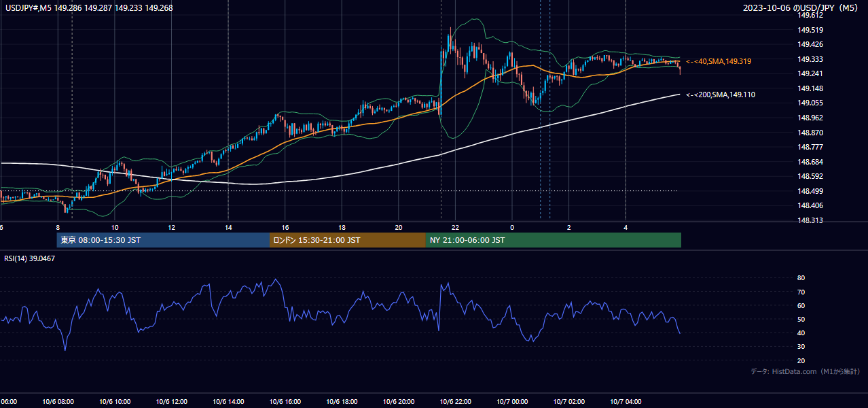Click RSI scale level 20
Screen dimensions: 868x408
[x=801, y=360]
